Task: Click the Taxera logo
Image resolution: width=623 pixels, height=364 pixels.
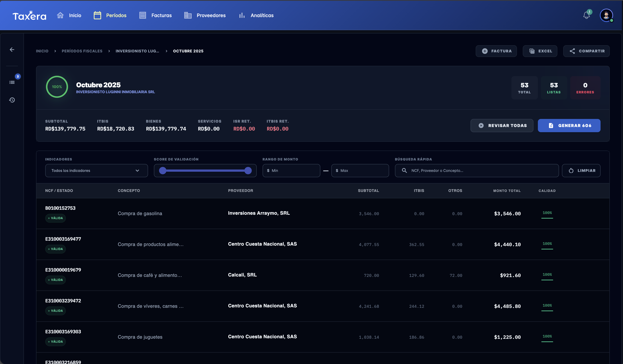Action: tap(29, 15)
